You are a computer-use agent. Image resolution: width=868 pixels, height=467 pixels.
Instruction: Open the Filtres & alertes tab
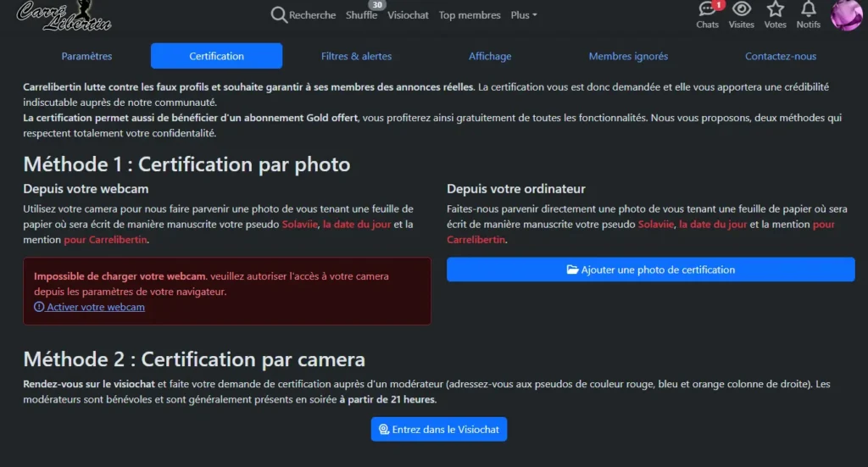pyautogui.click(x=356, y=56)
